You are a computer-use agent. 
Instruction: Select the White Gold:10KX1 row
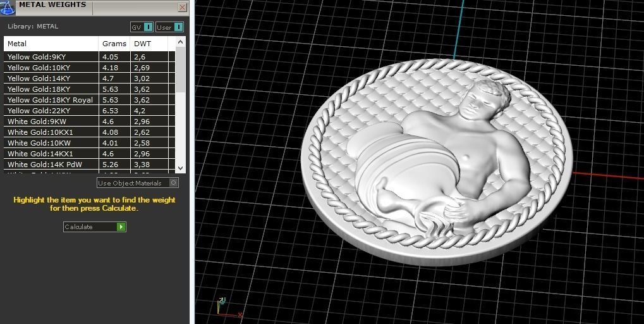click(x=90, y=132)
